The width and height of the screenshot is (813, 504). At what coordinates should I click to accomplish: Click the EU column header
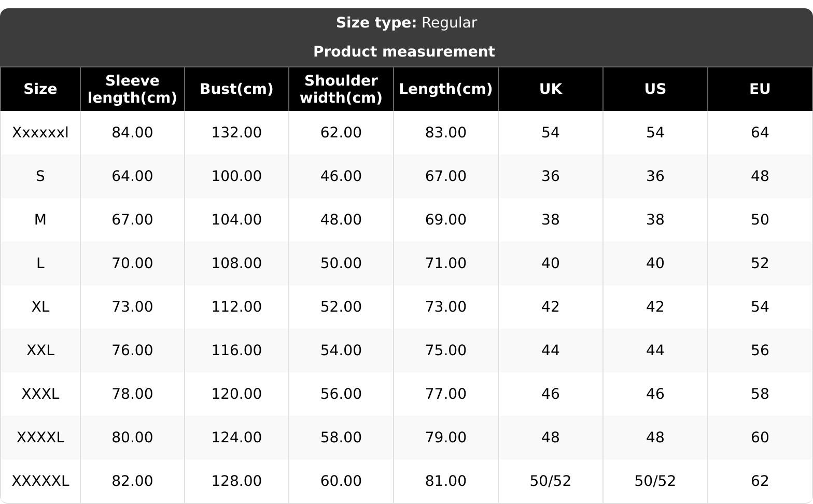click(x=760, y=89)
